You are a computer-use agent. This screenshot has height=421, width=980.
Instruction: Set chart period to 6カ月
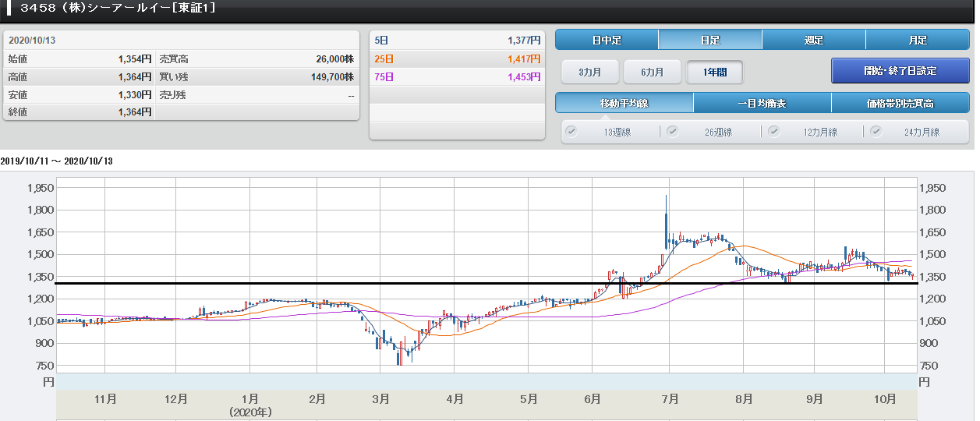click(653, 72)
